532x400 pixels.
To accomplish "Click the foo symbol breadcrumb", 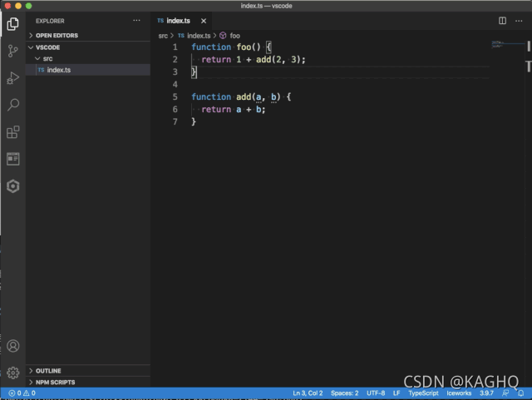I will (x=230, y=36).
